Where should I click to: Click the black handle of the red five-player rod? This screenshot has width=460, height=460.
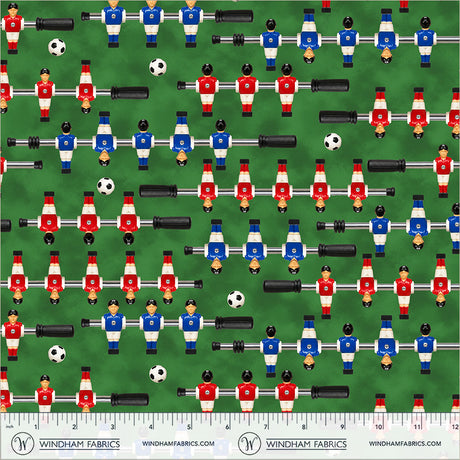(158, 191)
